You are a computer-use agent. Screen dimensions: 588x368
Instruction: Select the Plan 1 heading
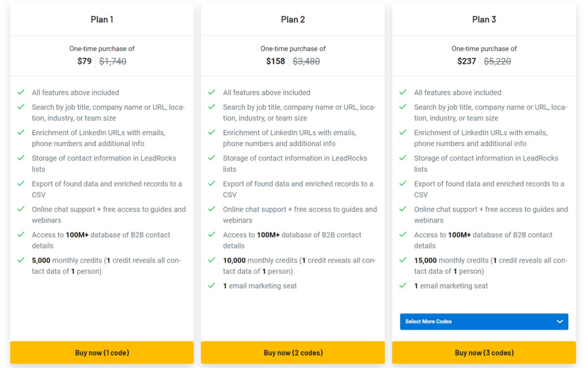102,20
